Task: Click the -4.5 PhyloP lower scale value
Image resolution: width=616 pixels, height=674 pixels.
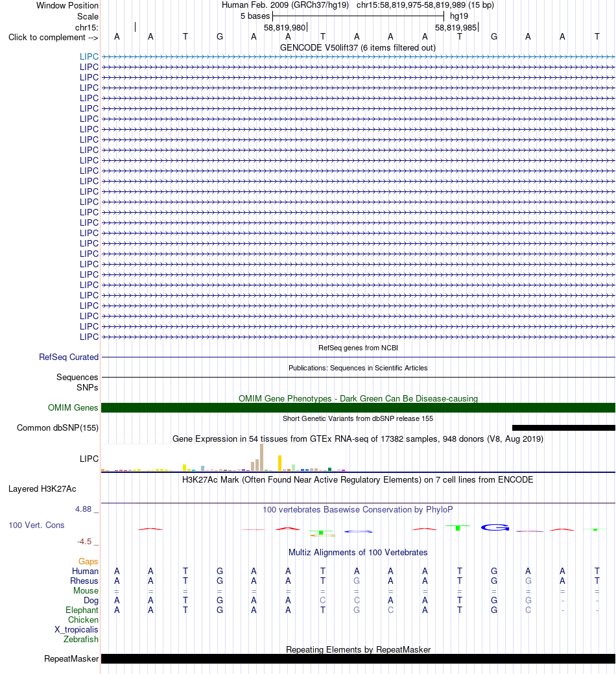Action: click(84, 542)
